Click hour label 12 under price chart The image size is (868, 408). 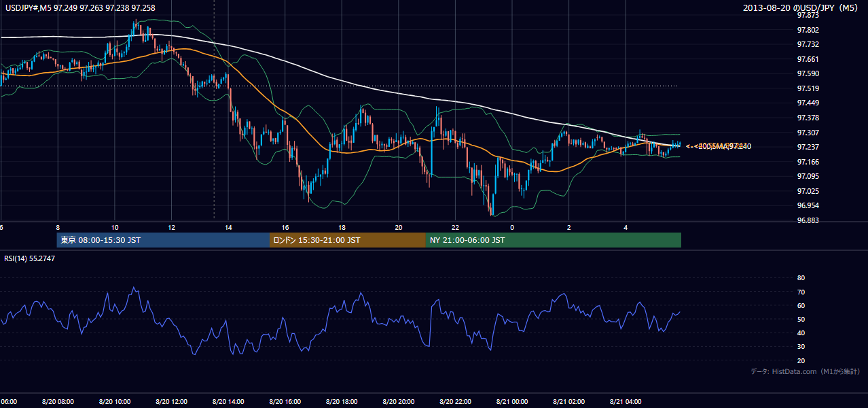pos(171,228)
